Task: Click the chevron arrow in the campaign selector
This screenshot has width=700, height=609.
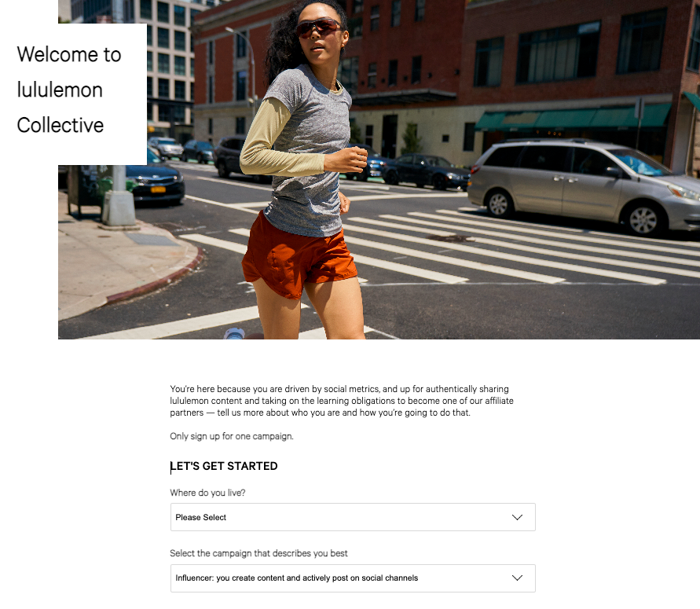Action: [517, 578]
